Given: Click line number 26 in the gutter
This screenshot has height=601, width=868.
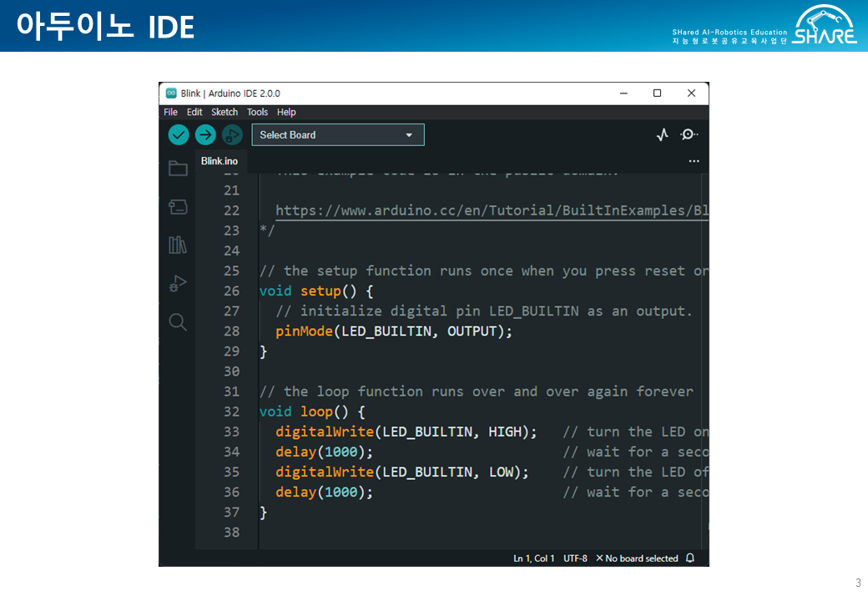Looking at the screenshot, I should [231, 291].
